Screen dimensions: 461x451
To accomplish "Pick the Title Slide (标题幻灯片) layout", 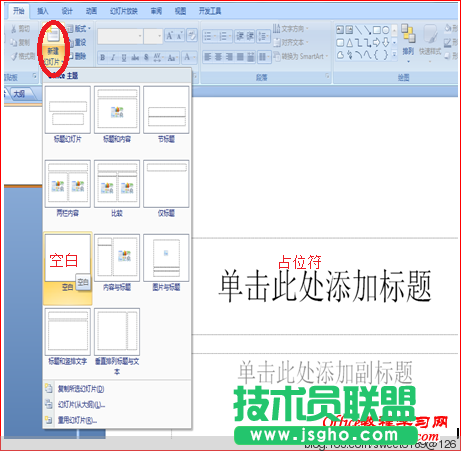I will coord(68,114).
